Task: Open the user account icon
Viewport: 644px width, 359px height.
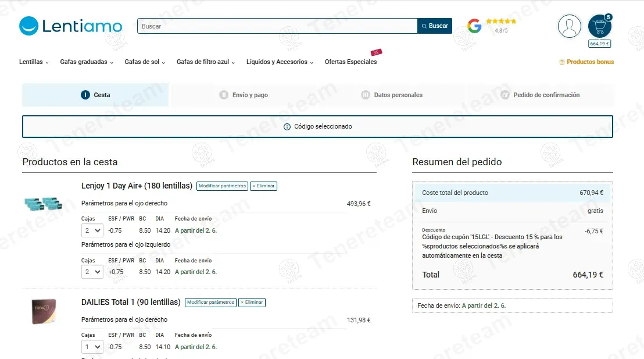Action: [x=569, y=26]
